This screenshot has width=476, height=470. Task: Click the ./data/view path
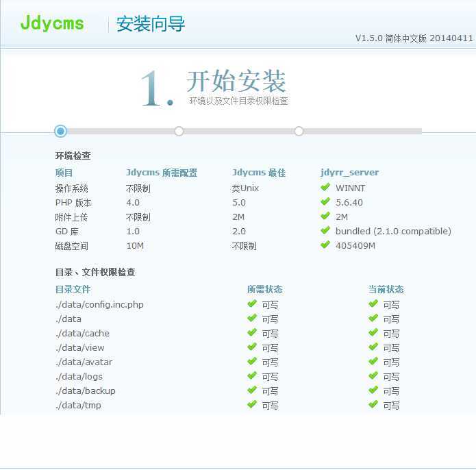[x=80, y=348]
